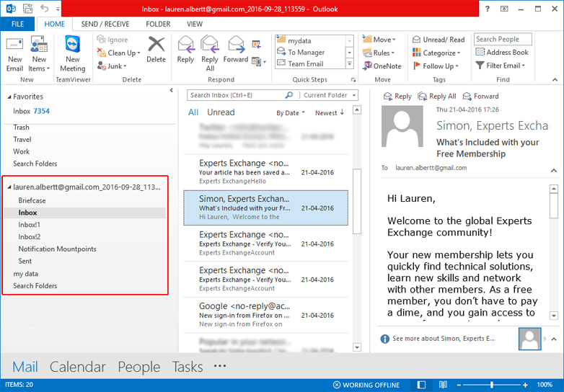Image resolution: width=564 pixels, height=392 pixels.
Task: Show only Unread messages
Action: point(221,112)
